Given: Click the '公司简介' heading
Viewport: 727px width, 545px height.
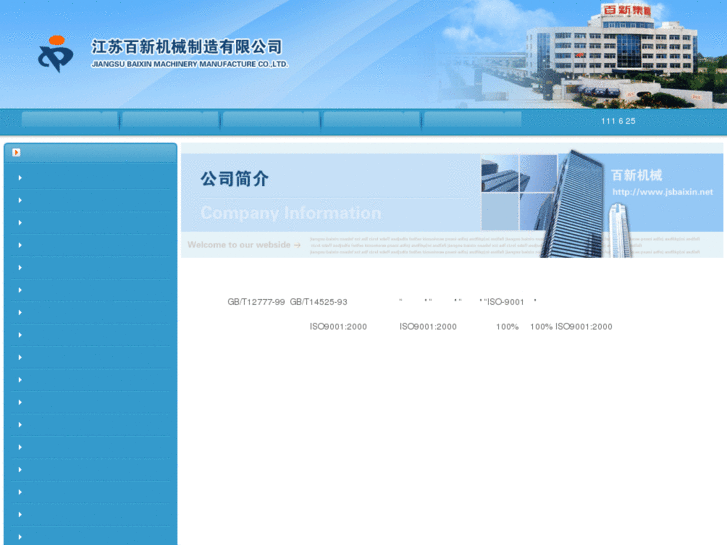Looking at the screenshot, I should click(x=235, y=179).
